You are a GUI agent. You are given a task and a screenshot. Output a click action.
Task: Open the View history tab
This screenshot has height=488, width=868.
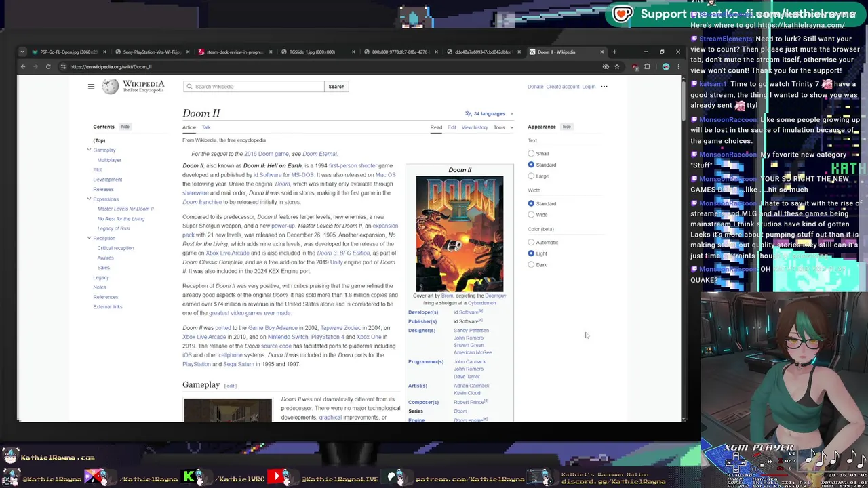[475, 127]
